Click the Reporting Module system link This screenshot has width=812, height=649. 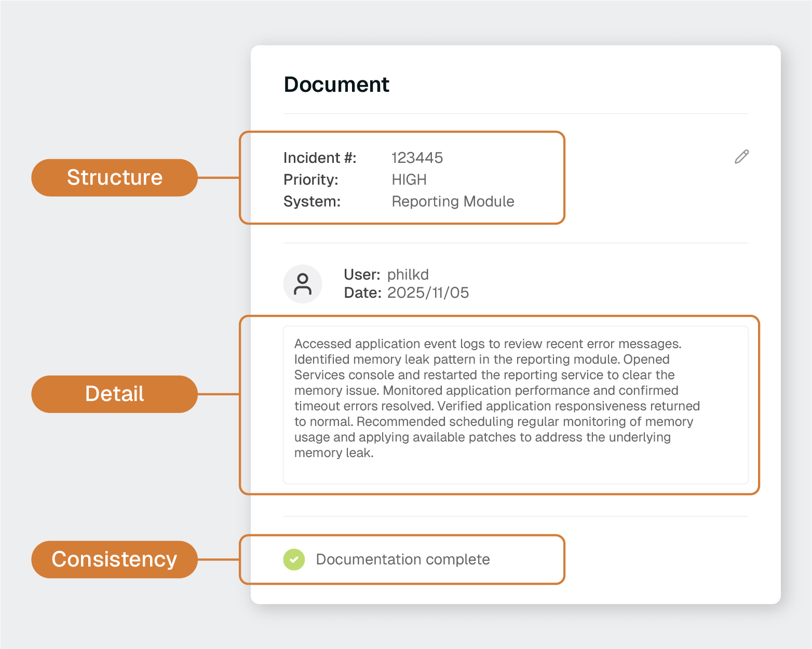453,201
